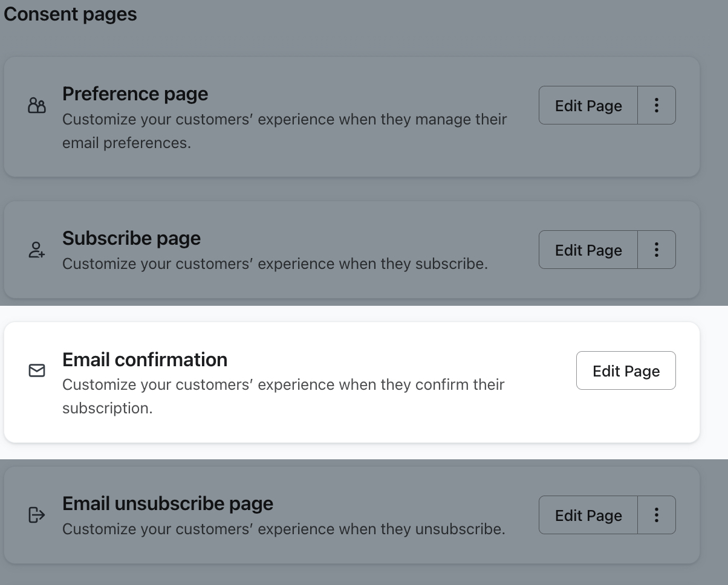
Task: Click the Consent pages section heading
Action: point(70,14)
